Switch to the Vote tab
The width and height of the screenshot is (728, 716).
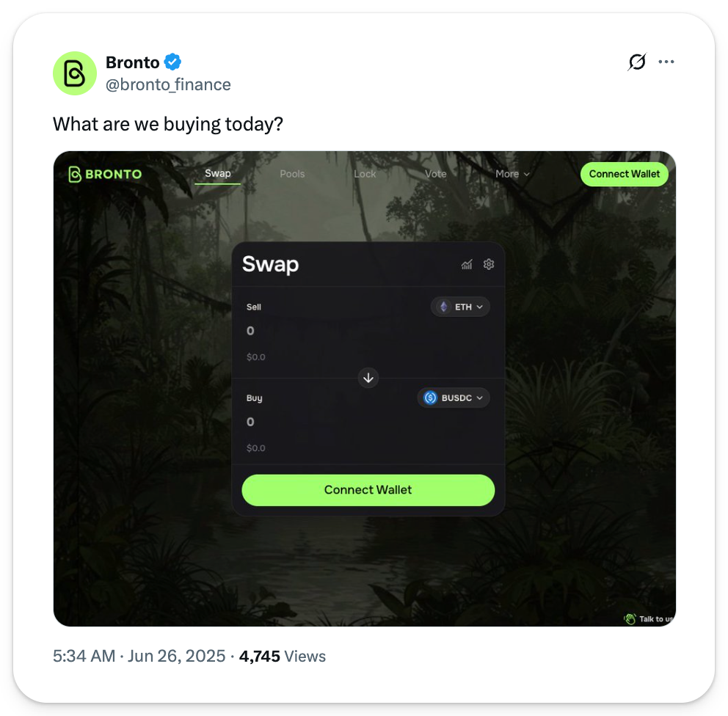(435, 174)
